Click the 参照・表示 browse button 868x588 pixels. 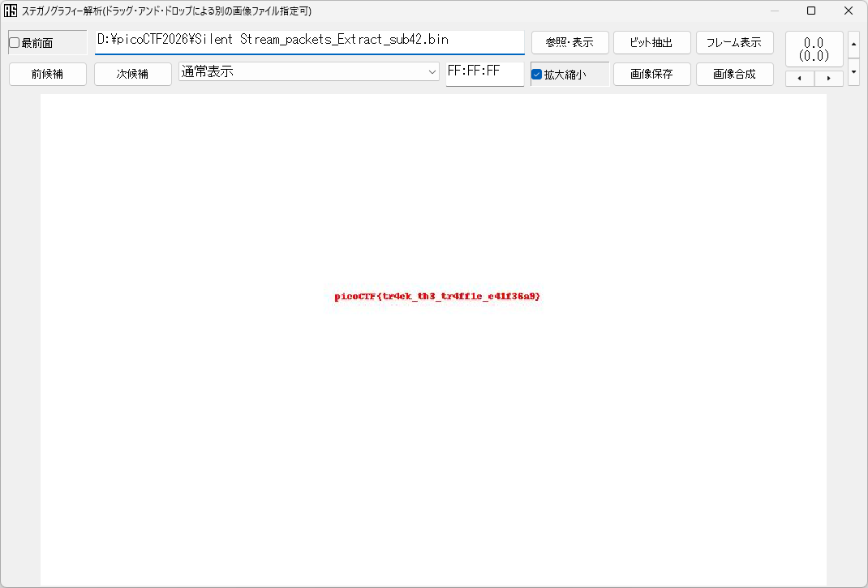pyautogui.click(x=569, y=43)
